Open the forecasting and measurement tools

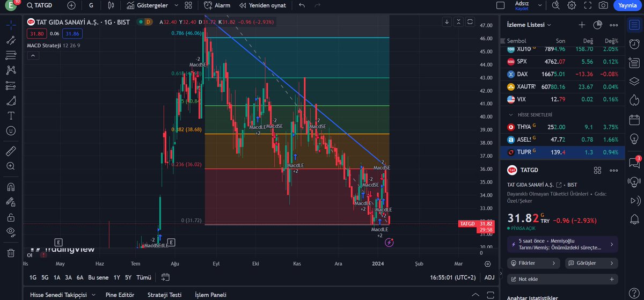click(11, 85)
